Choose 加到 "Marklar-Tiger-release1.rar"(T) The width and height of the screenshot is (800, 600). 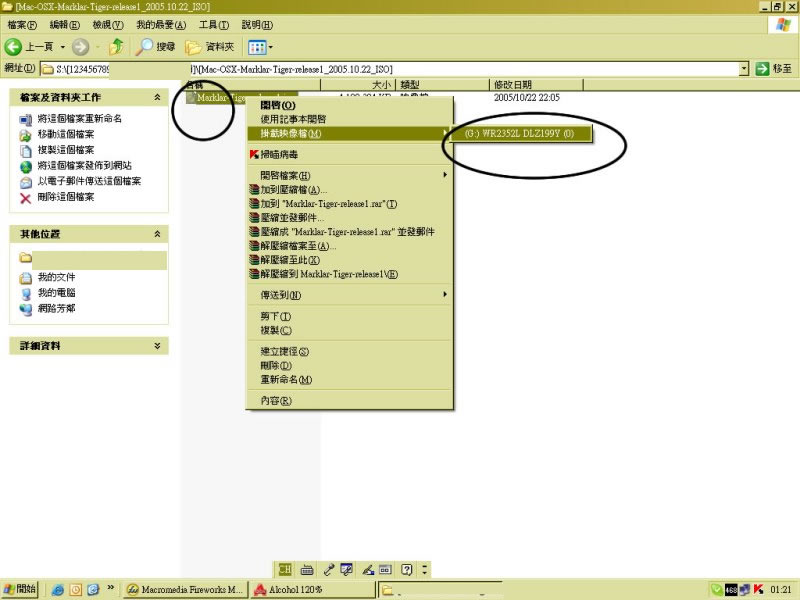pos(349,204)
